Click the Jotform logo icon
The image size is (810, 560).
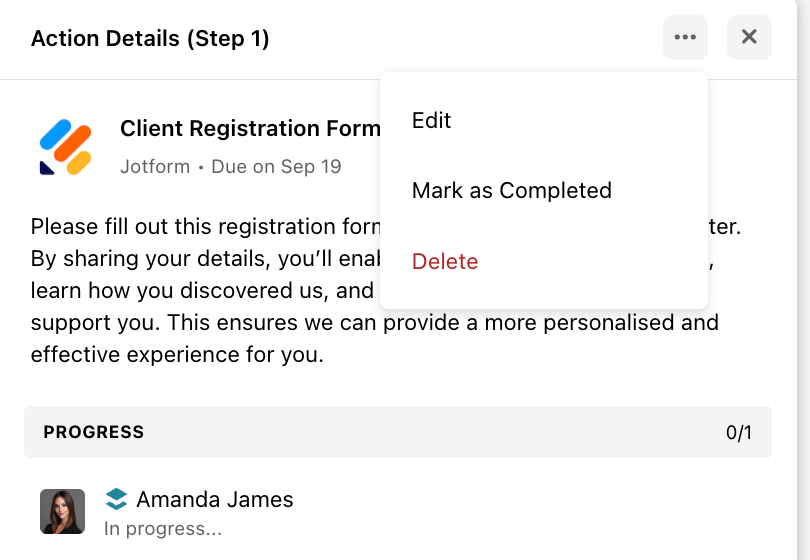coord(66,147)
